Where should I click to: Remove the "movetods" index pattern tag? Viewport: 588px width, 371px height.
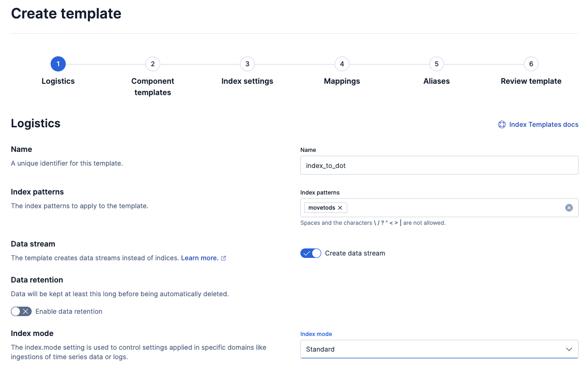tap(340, 207)
